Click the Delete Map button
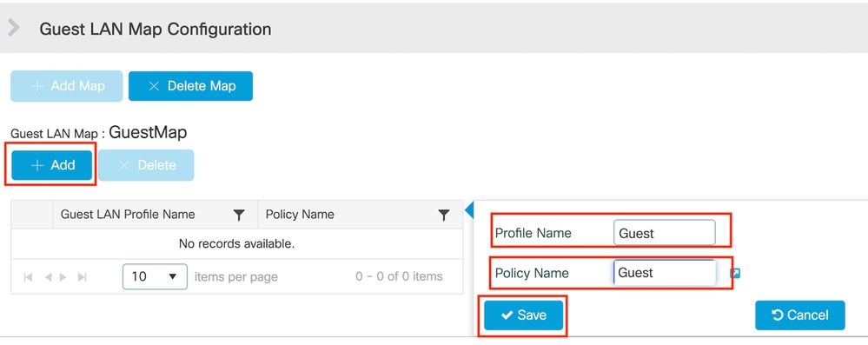 tap(190, 86)
